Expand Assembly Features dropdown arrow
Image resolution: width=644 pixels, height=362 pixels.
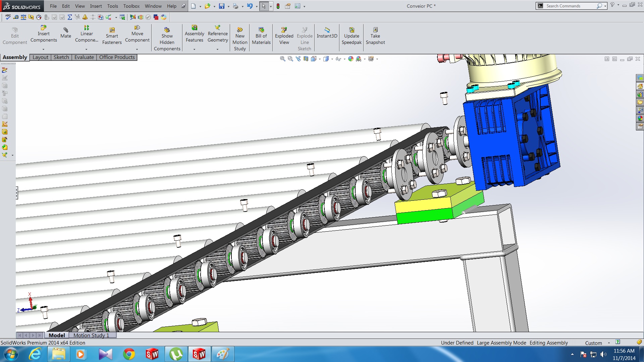194,49
